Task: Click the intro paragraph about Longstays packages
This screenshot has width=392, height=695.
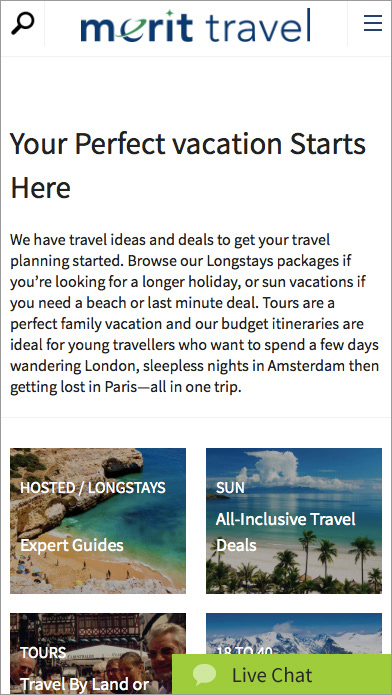Action: tap(195, 314)
